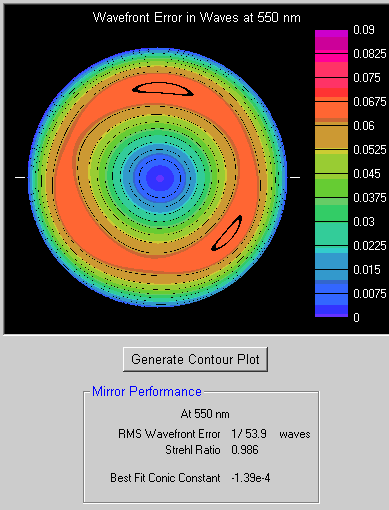Click the 'At 550 nm' text
389x510 pixels.
tap(205, 414)
